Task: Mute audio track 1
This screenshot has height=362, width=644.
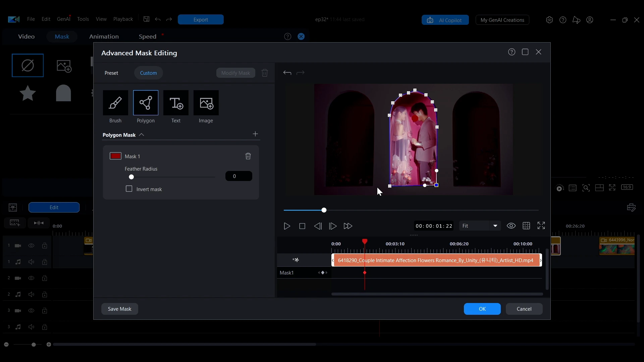Action: pos(31,262)
